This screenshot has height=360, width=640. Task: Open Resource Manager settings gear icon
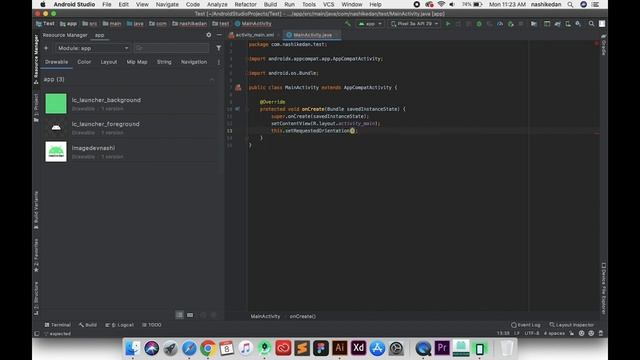[x=209, y=35]
